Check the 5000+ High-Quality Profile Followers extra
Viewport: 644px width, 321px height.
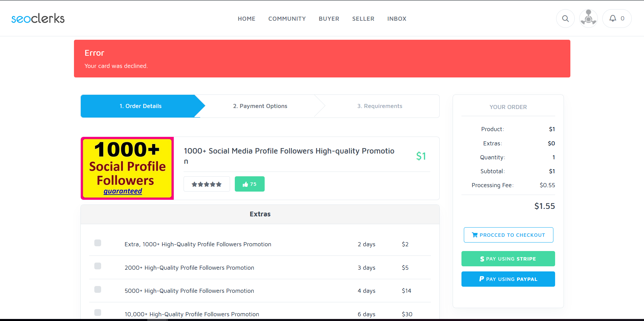click(x=98, y=289)
